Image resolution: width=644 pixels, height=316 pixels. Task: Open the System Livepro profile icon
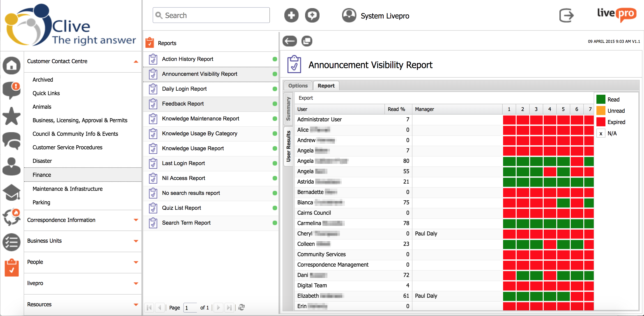coord(349,15)
